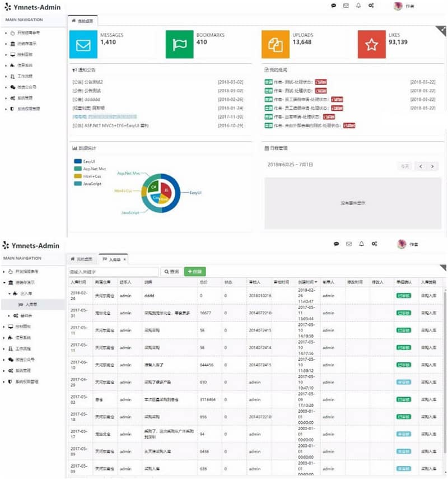This screenshot has height=480, width=448.
Task: Toggle Asp.Net Mvc legend swatch in chart
Action: [78, 169]
